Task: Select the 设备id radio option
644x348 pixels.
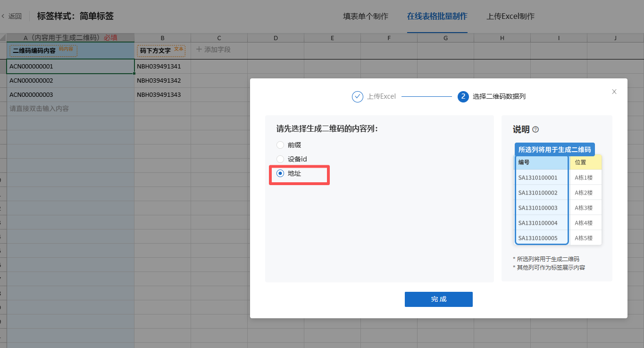Action: click(x=280, y=159)
